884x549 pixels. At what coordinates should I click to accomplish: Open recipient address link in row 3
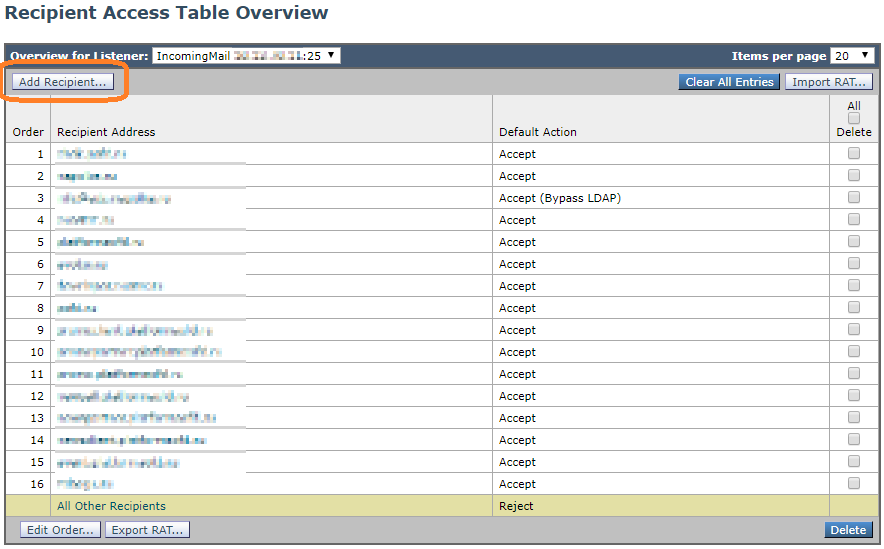click(x=113, y=198)
